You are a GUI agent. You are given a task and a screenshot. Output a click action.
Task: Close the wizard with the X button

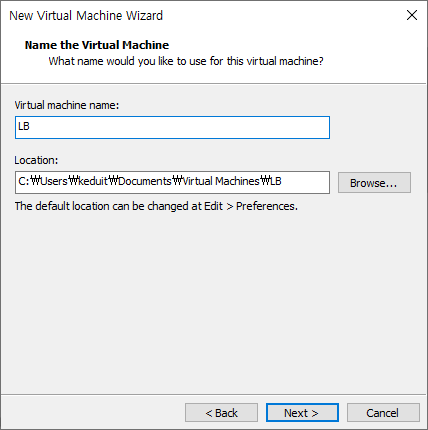[x=412, y=15]
